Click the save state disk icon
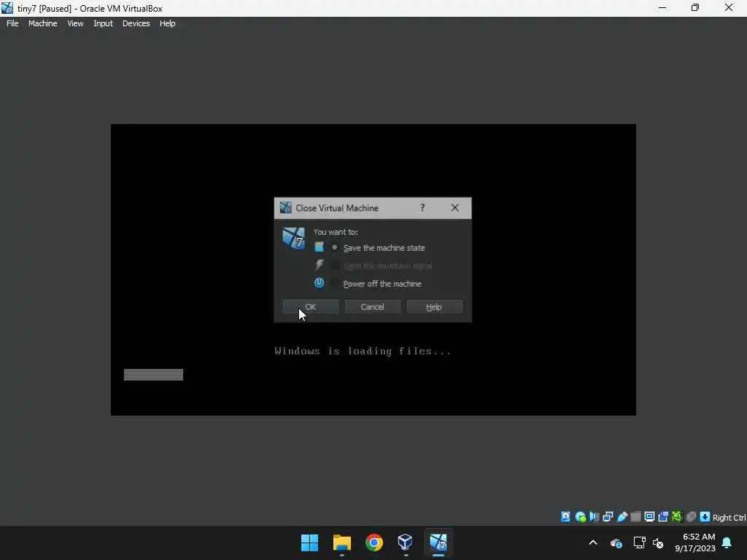Viewport: 747px width, 560px height. point(320,247)
